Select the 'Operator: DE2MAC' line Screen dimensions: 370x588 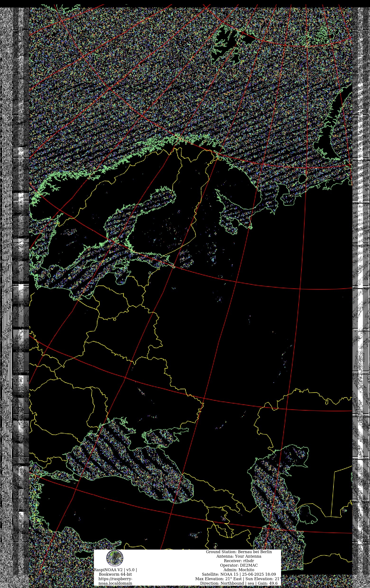(239, 565)
